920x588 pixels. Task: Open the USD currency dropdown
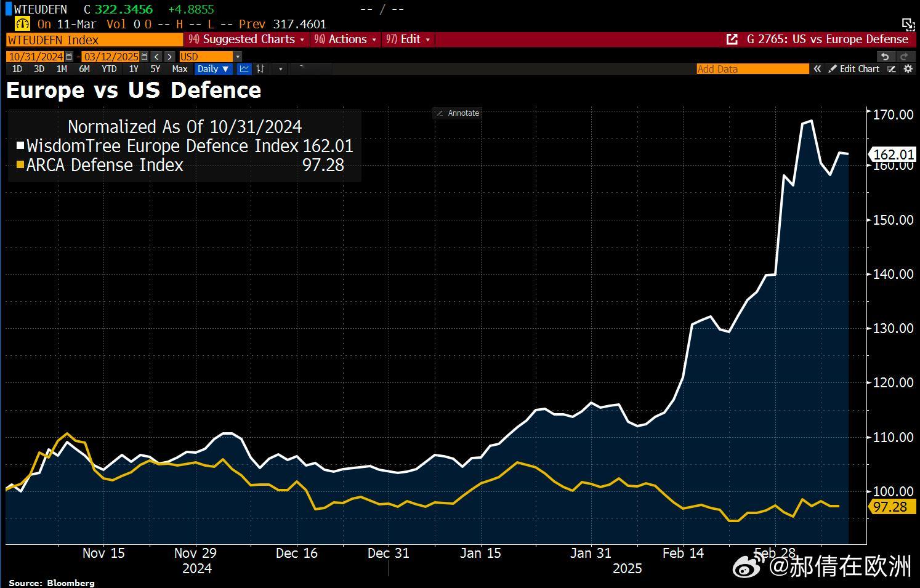210,57
